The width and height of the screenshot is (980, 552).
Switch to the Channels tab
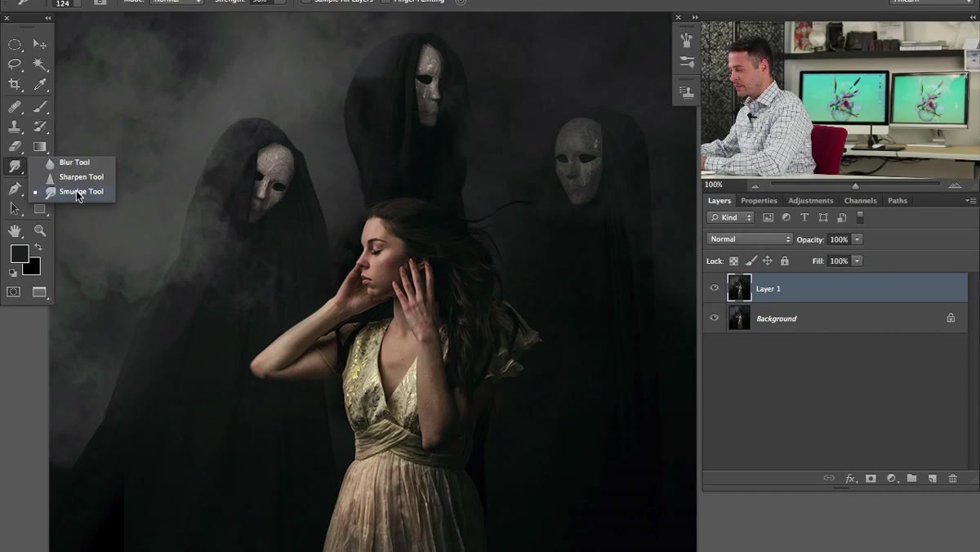tap(860, 201)
